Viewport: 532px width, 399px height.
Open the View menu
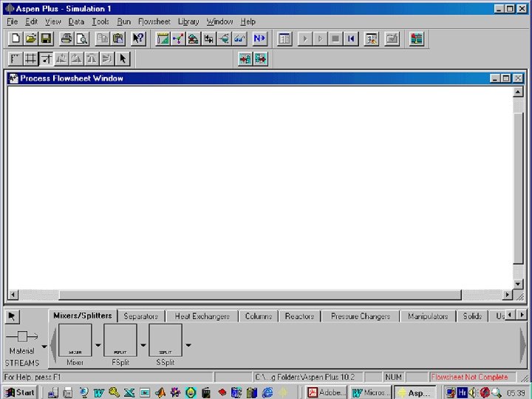coord(53,21)
